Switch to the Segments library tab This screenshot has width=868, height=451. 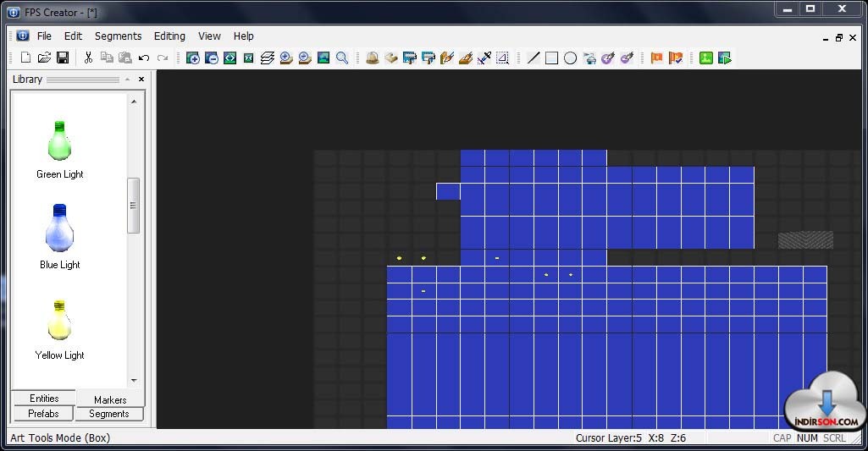pyautogui.click(x=108, y=414)
